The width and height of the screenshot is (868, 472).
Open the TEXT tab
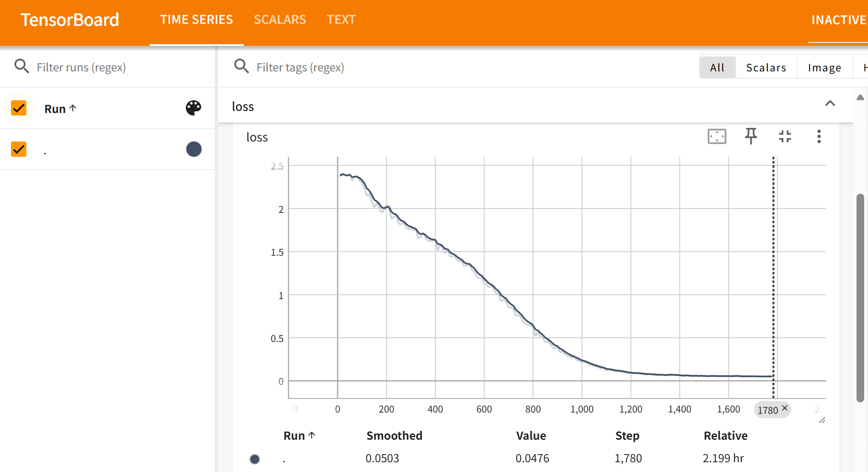click(x=341, y=20)
